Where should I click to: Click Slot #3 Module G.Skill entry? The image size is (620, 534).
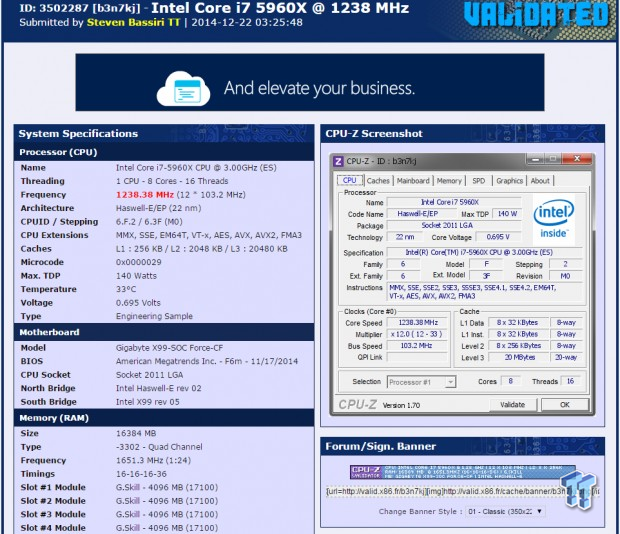[167, 514]
